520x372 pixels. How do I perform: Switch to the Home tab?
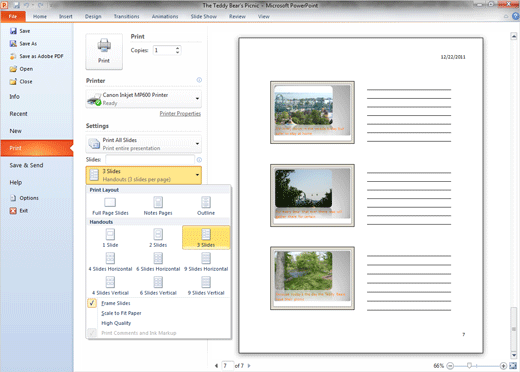click(x=40, y=16)
